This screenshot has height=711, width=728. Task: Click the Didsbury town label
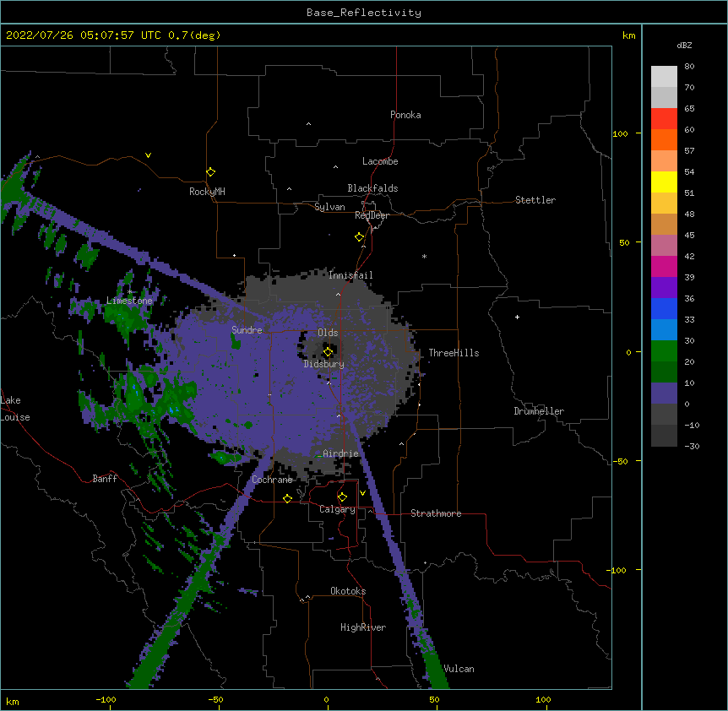(324, 364)
